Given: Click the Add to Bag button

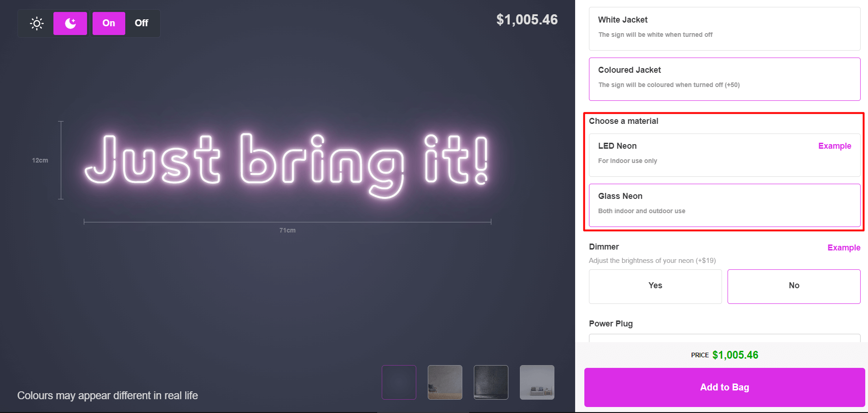Looking at the screenshot, I should click(724, 387).
